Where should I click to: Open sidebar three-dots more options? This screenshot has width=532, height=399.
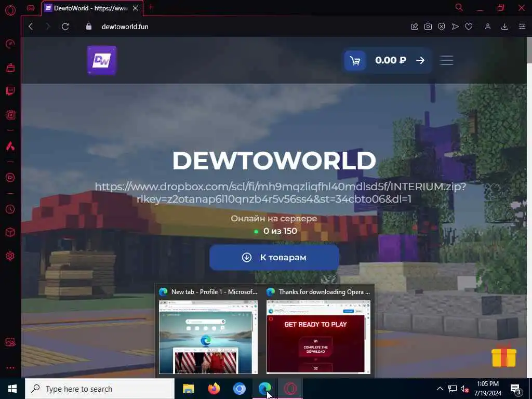[10, 367]
